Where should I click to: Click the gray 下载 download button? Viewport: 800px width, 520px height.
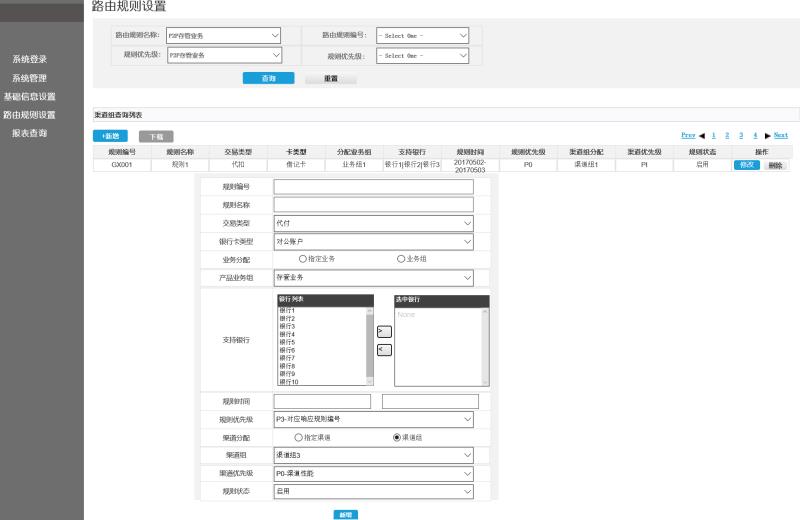tap(155, 135)
